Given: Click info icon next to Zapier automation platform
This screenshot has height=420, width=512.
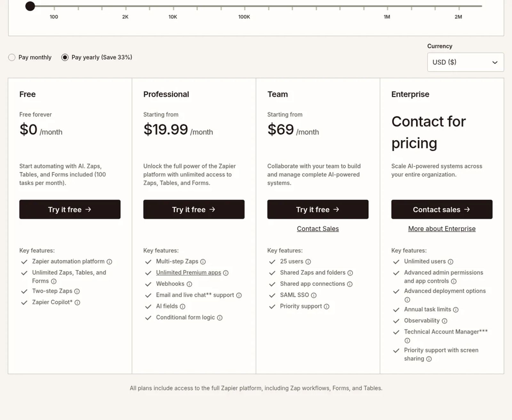Looking at the screenshot, I should (109, 262).
